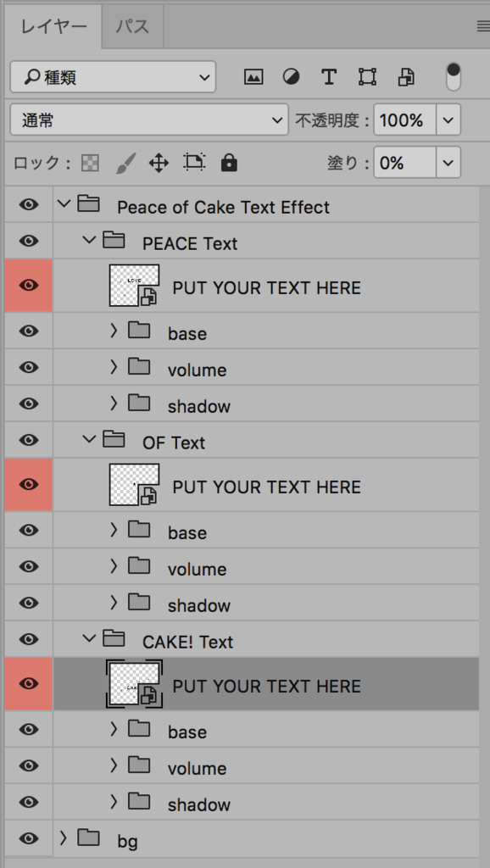Screen dimensions: 490x868
Task: Filter for shape layers icon
Action: coord(367,77)
